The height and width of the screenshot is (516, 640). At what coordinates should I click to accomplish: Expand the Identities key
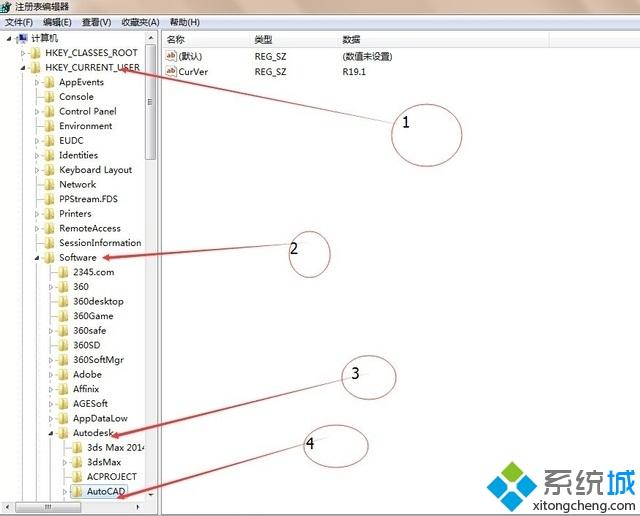pyautogui.click(x=37, y=156)
